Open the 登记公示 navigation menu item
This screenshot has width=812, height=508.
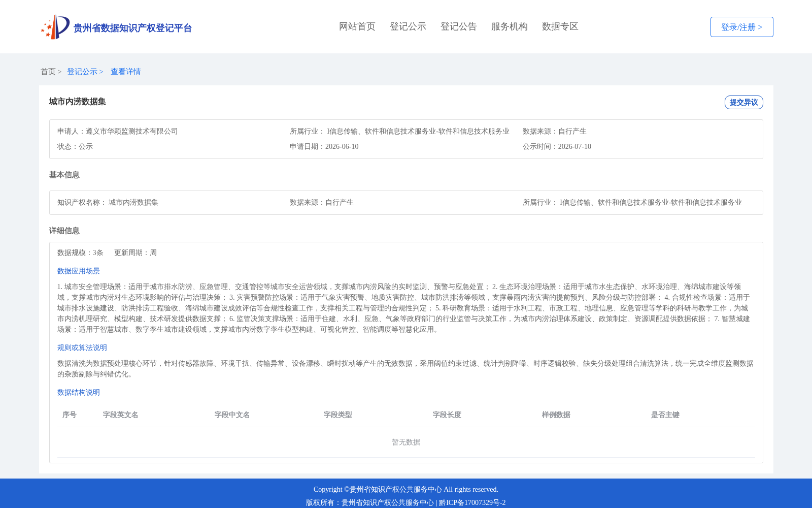[408, 26]
